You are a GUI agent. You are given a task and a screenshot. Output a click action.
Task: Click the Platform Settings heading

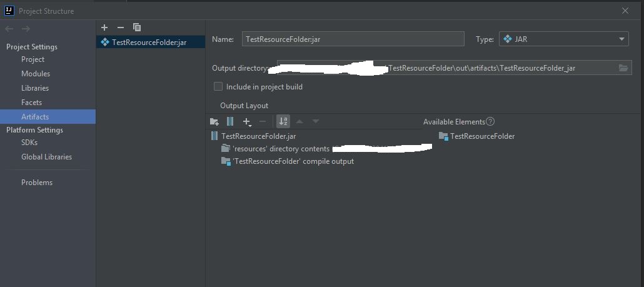pos(34,130)
